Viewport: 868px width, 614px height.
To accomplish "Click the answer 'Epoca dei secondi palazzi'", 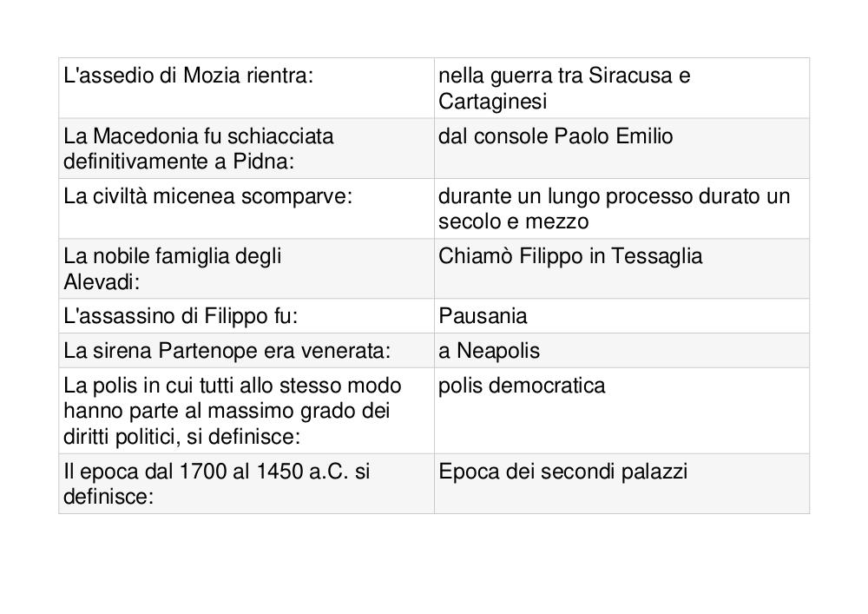I will [x=563, y=472].
